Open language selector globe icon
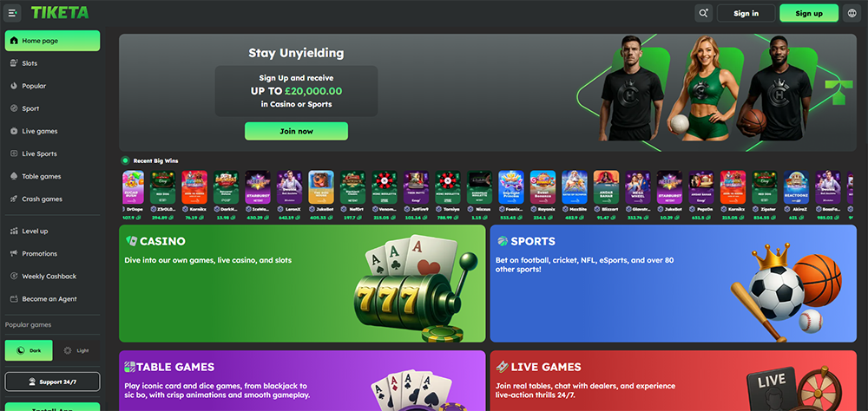868x411 pixels. pyautogui.click(x=852, y=13)
